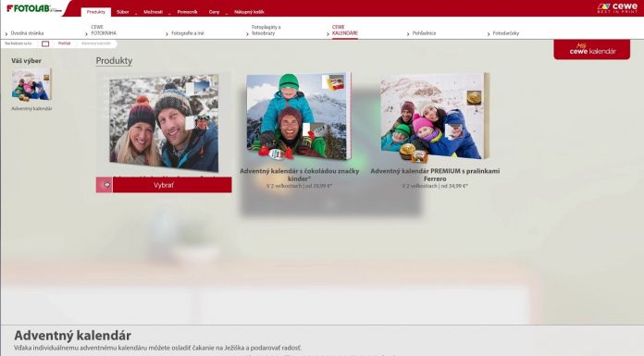644x356 pixels.
Task: Click the Váš výber heading
Action: [x=26, y=61]
